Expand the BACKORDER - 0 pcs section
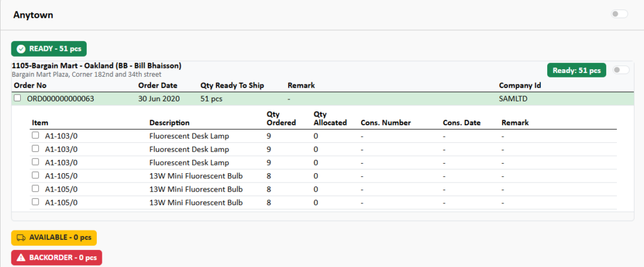Viewport: 644px width, 267px height. click(x=56, y=258)
